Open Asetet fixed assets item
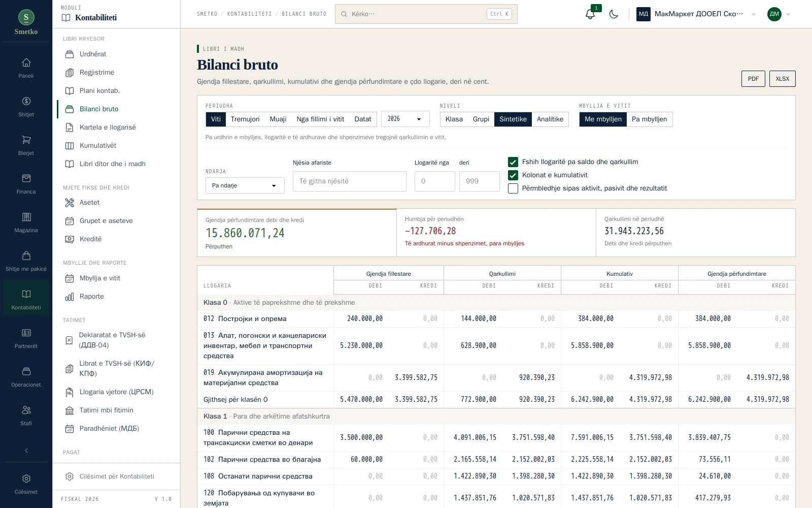The image size is (812, 508). click(116, 202)
